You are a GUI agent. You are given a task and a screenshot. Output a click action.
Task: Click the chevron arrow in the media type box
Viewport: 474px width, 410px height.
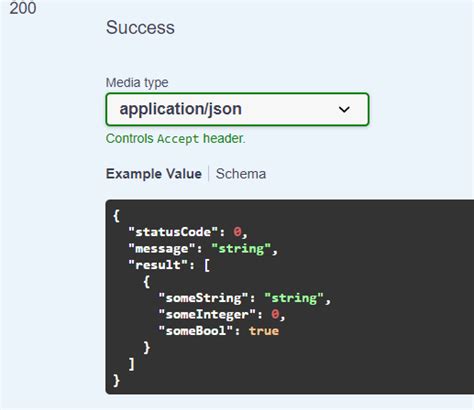[344, 109]
